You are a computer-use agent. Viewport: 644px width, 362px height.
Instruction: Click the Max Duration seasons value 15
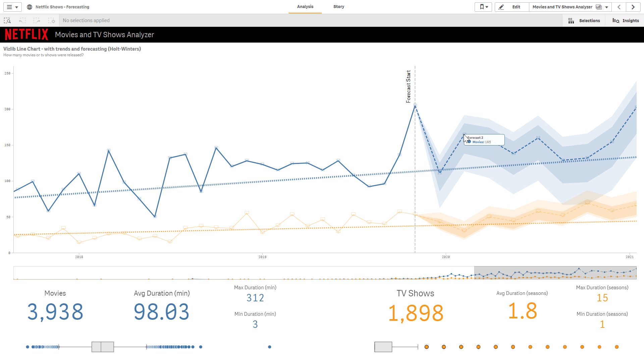pos(602,298)
